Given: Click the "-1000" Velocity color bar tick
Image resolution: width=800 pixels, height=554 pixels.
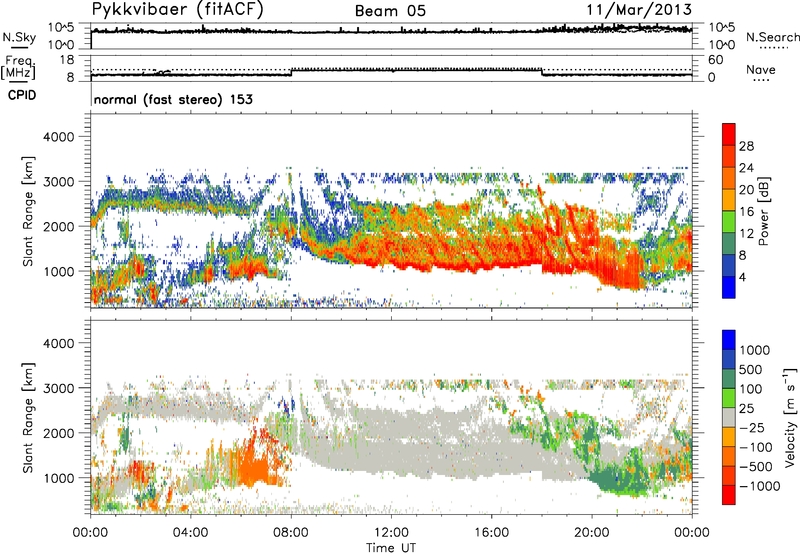Looking at the screenshot, I should point(759,486).
